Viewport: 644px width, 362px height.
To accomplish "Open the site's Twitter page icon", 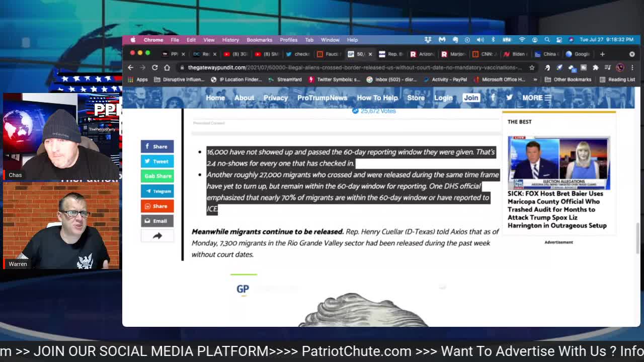I will 509,98.
